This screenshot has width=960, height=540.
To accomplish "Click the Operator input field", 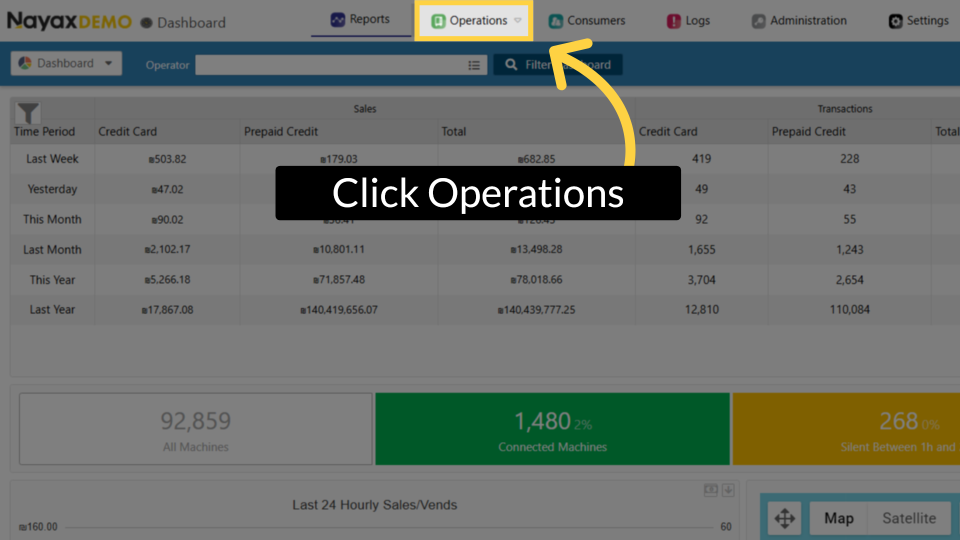I will 330,64.
